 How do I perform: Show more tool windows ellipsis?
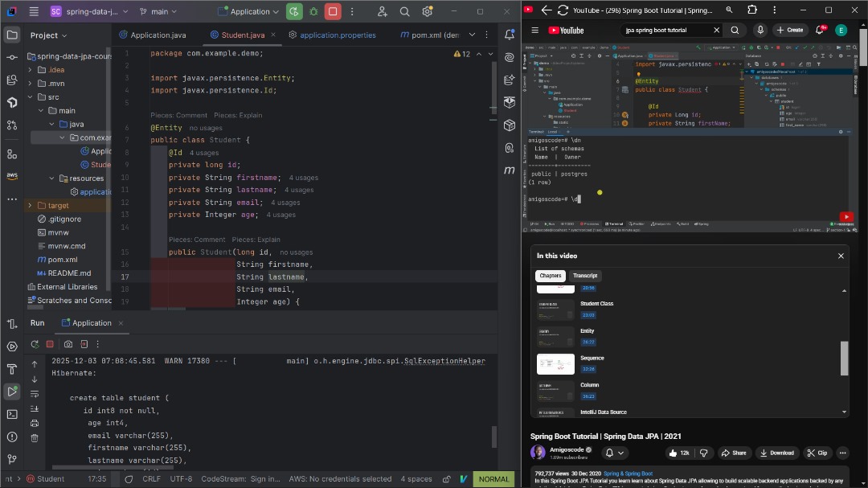11,199
